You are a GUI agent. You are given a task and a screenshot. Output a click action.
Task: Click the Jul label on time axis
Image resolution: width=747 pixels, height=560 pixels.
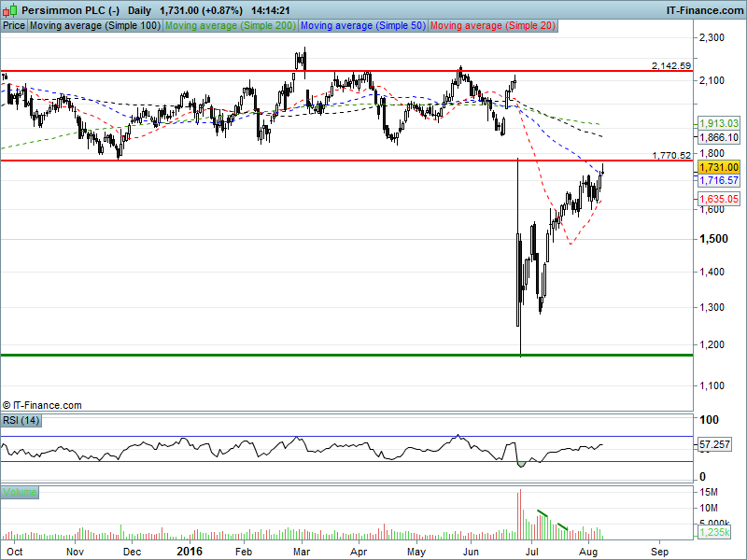point(531,552)
